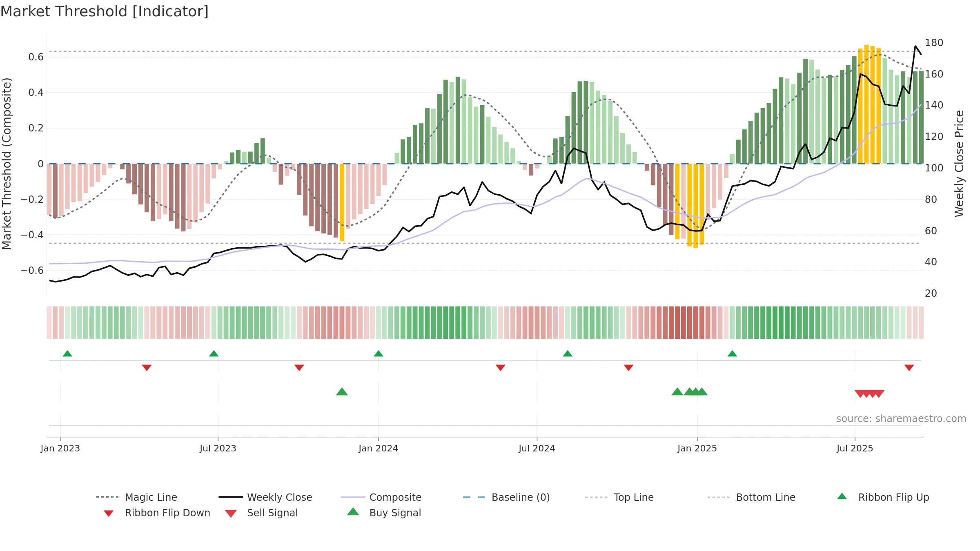Click the red flip-down marker between Jan and Jul 2023
980x551 pixels.
coord(147,368)
